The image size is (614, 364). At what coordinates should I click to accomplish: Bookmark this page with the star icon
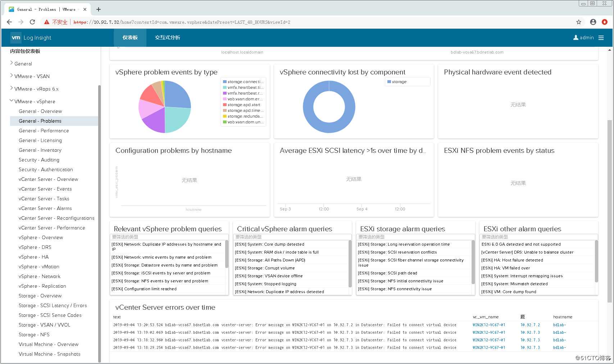[579, 22]
